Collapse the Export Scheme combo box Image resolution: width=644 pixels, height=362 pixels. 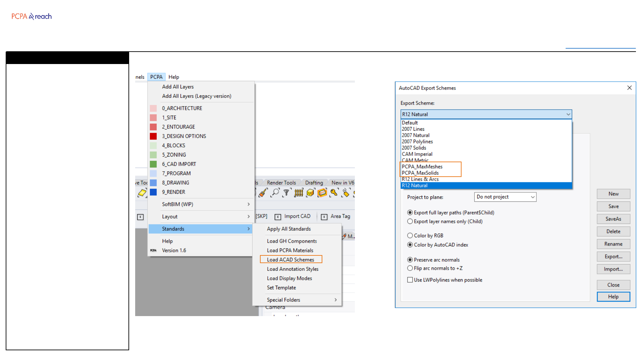pyautogui.click(x=568, y=114)
